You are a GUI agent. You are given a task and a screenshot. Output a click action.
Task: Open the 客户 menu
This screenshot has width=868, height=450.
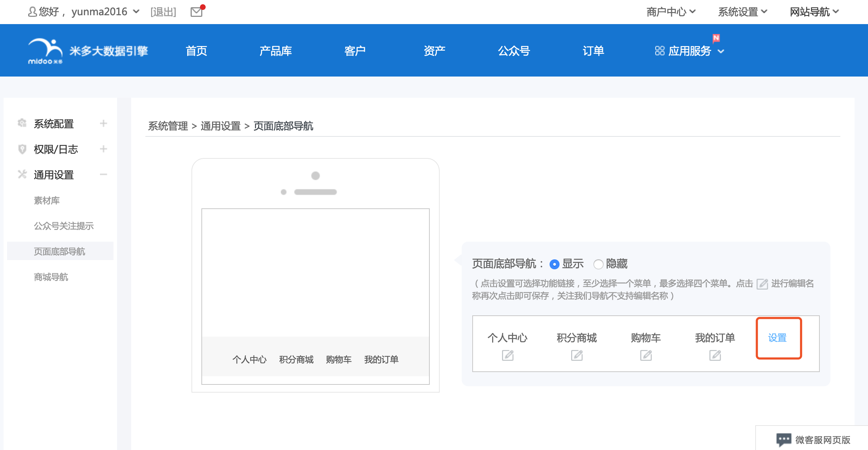(355, 51)
